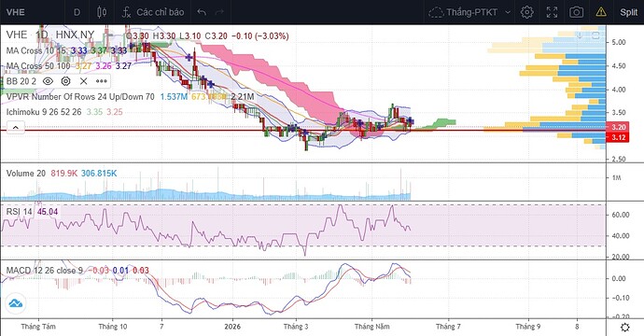Open settings for the BB 20 2 indicator
Image resolution: width=644 pixels, height=336 pixels.
pos(65,81)
